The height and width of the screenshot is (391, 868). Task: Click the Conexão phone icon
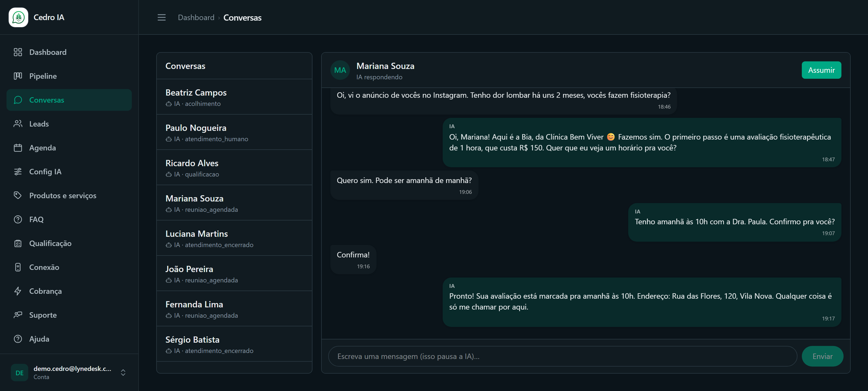pos(18,267)
